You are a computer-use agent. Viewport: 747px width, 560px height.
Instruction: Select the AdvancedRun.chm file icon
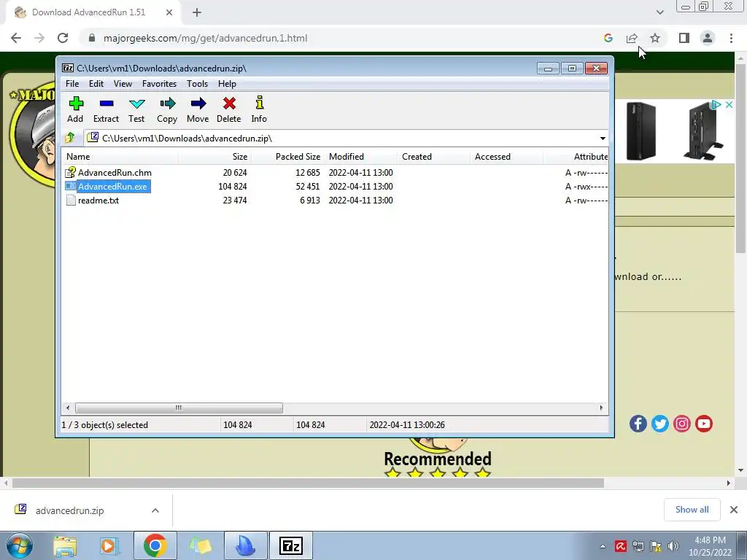click(x=71, y=172)
